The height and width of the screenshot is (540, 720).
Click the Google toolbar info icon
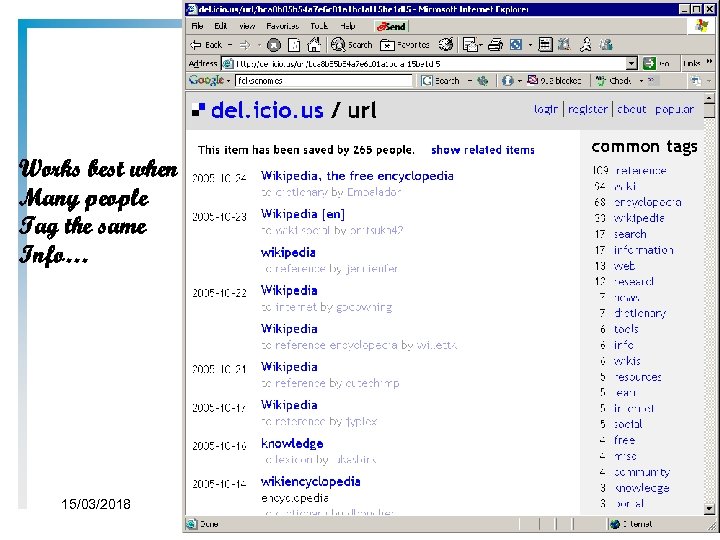click(507, 81)
